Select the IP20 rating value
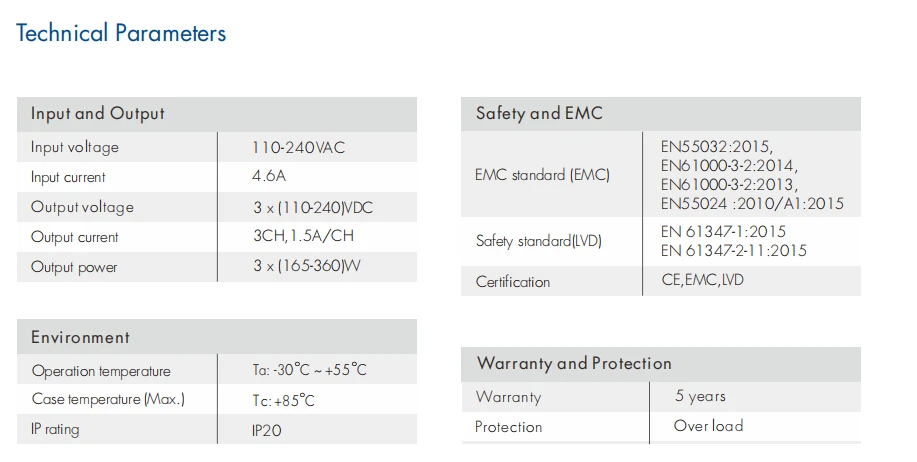The image size is (917, 462). click(x=268, y=430)
